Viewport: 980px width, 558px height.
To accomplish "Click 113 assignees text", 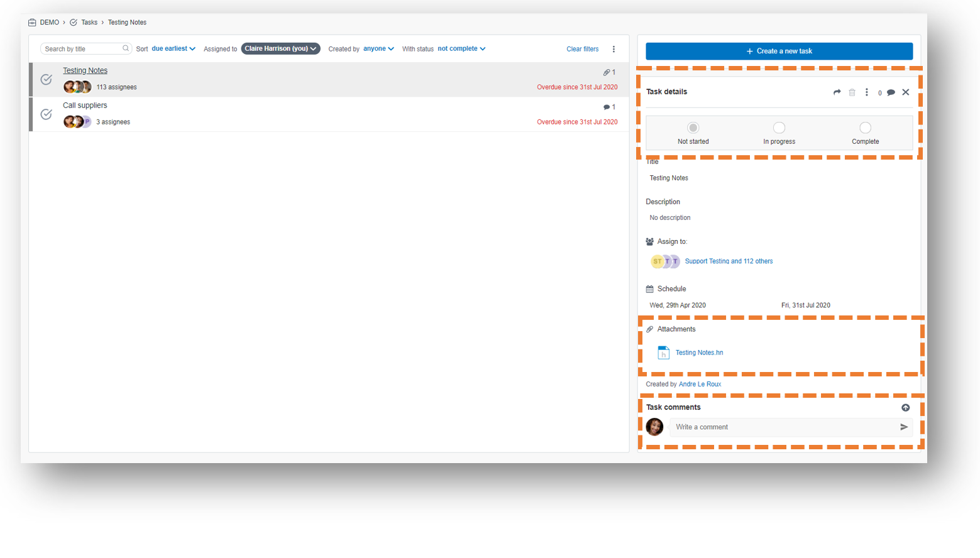I will 116,87.
